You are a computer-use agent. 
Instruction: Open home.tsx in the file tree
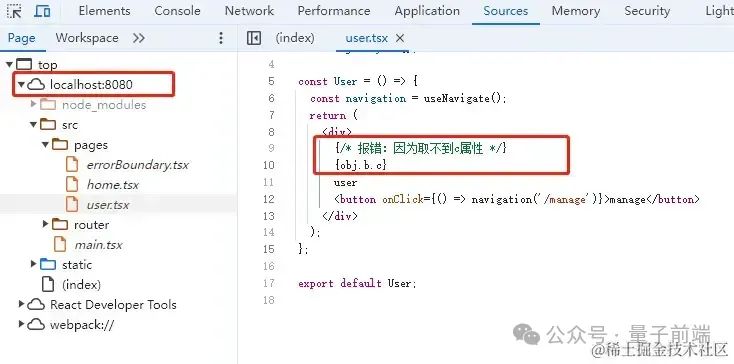coord(113,185)
